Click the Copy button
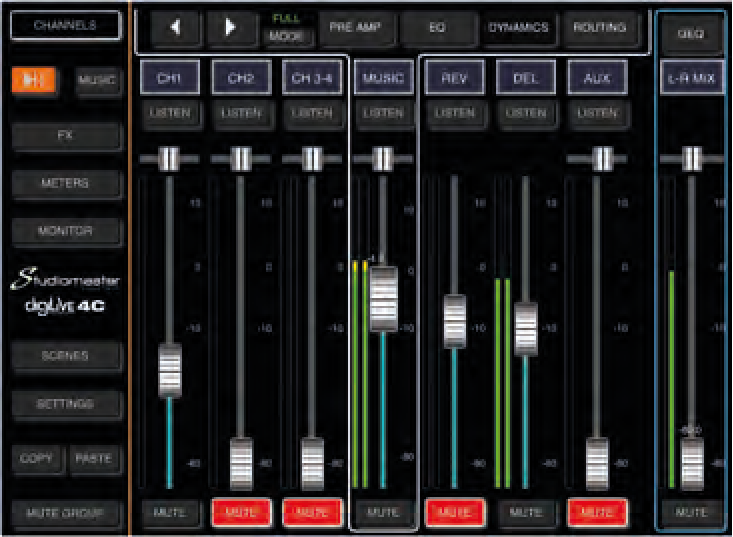Image resolution: width=733 pixels, height=537 pixels. pyautogui.click(x=37, y=459)
